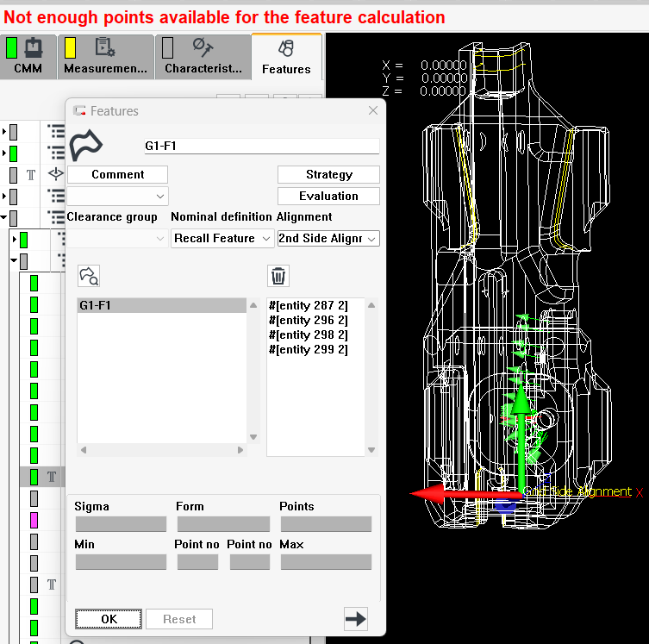Click the right arrow icon at dialog bottom
Image resolution: width=649 pixels, height=644 pixels.
pyautogui.click(x=355, y=618)
